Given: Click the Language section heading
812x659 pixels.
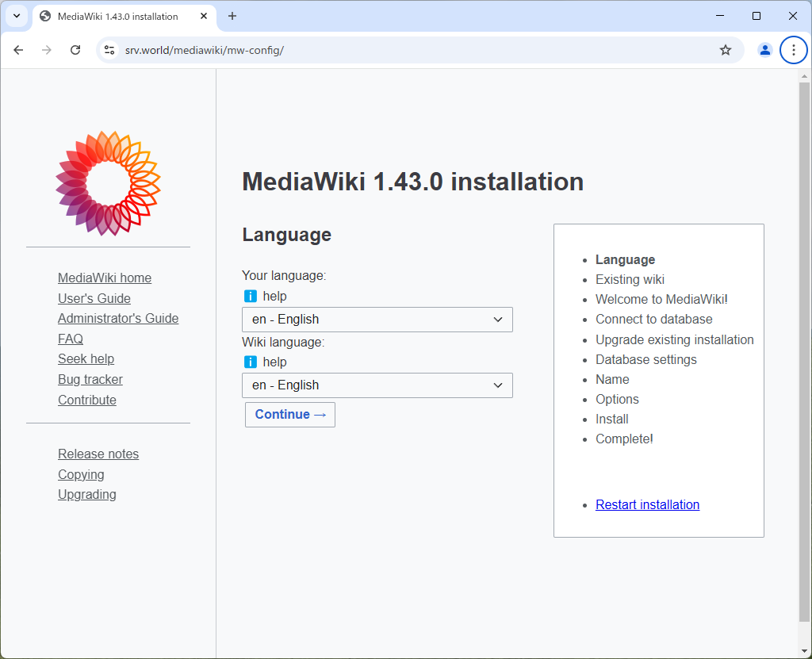Looking at the screenshot, I should (x=286, y=236).
